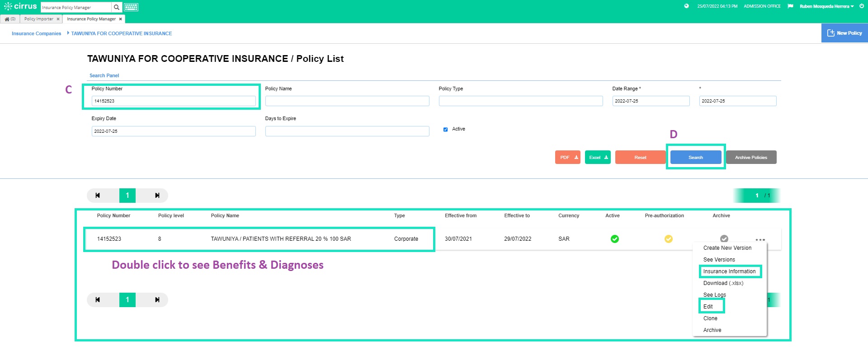Click the Effective to column header

(x=517, y=216)
